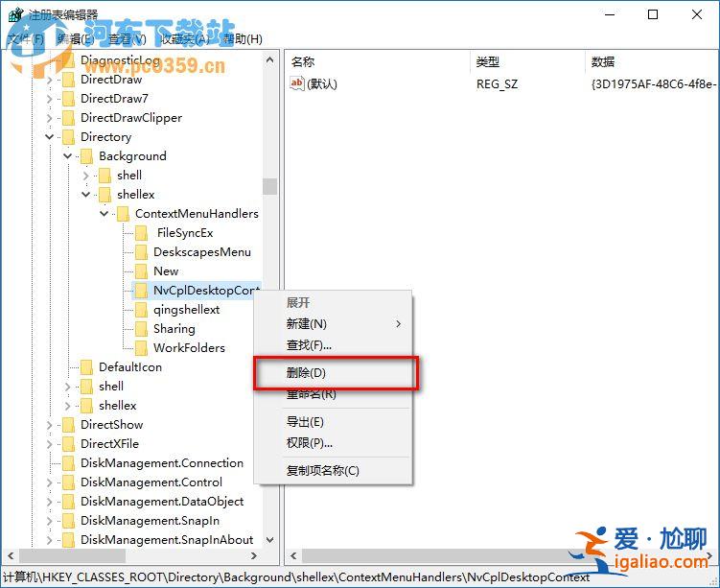The height and width of the screenshot is (588, 720).
Task: Click the DirectXFile folder icon
Action: point(68,444)
